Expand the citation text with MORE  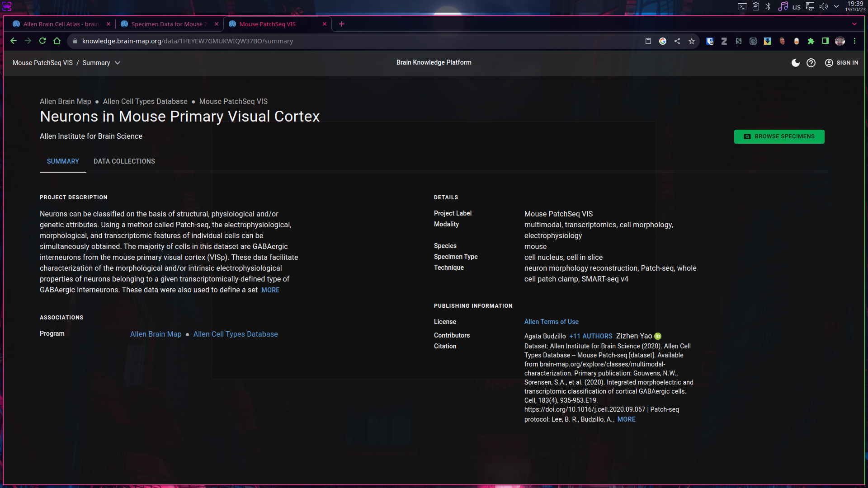click(x=626, y=419)
